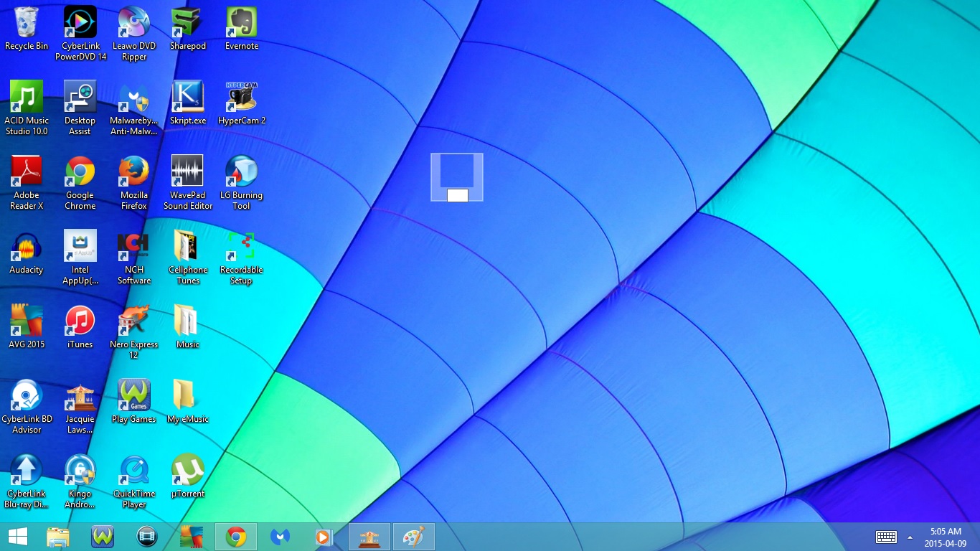980x551 pixels.
Task: Open Malwarebytes from the taskbar
Action: 280,537
